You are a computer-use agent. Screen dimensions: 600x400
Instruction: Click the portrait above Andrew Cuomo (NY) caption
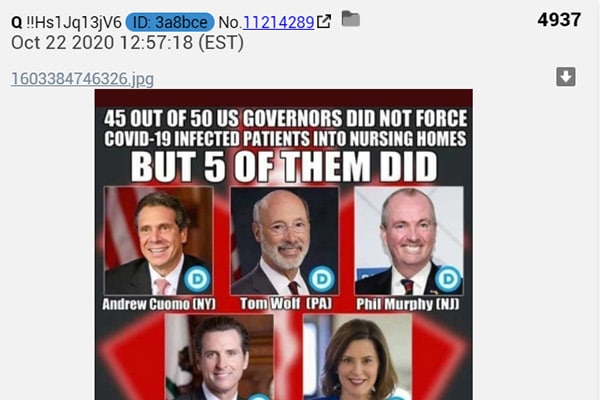(159, 241)
